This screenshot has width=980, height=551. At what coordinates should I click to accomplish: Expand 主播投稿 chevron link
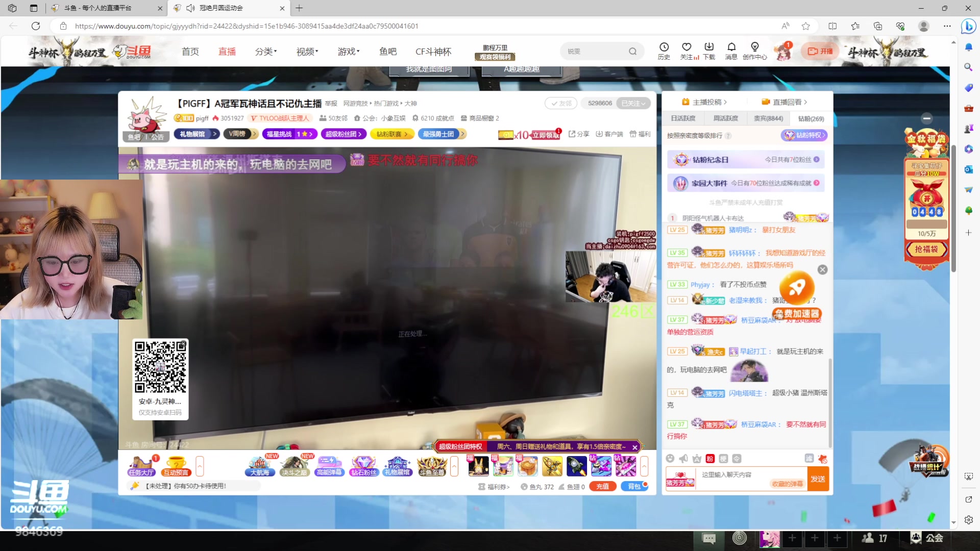pyautogui.click(x=704, y=102)
